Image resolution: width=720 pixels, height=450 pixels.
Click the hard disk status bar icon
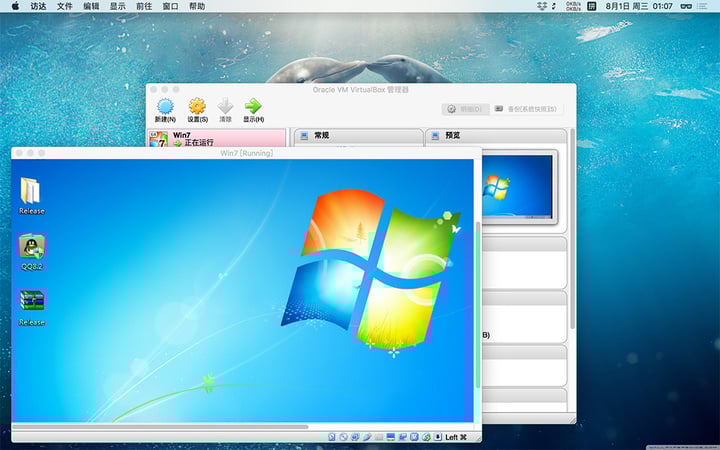[332, 437]
